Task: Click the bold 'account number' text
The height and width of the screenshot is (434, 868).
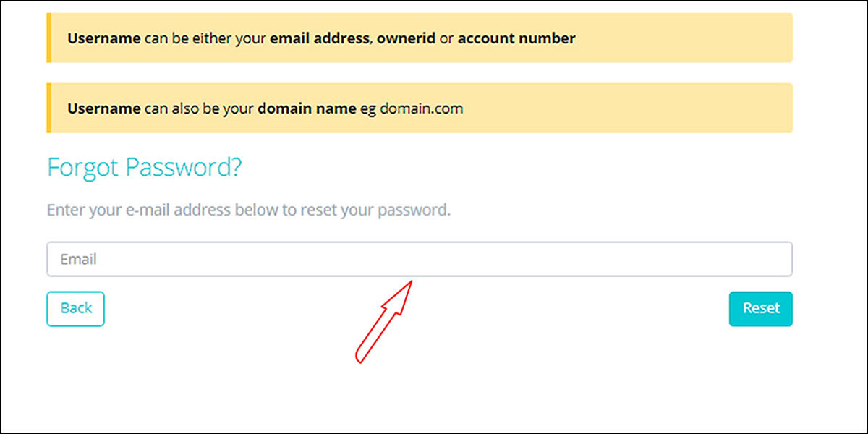Action: click(516, 38)
